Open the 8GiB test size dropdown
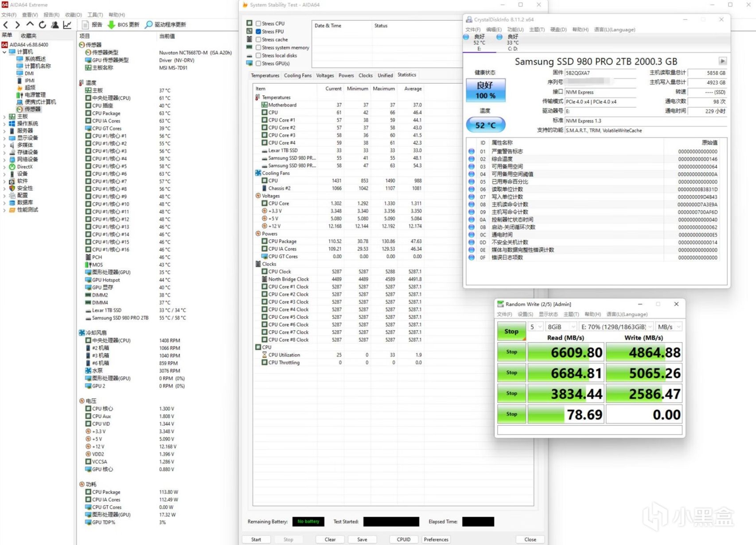The height and width of the screenshot is (545, 756). pyautogui.click(x=561, y=327)
